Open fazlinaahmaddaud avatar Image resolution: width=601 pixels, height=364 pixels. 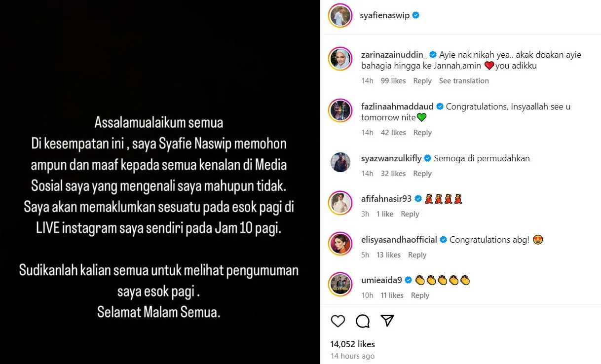(340, 111)
